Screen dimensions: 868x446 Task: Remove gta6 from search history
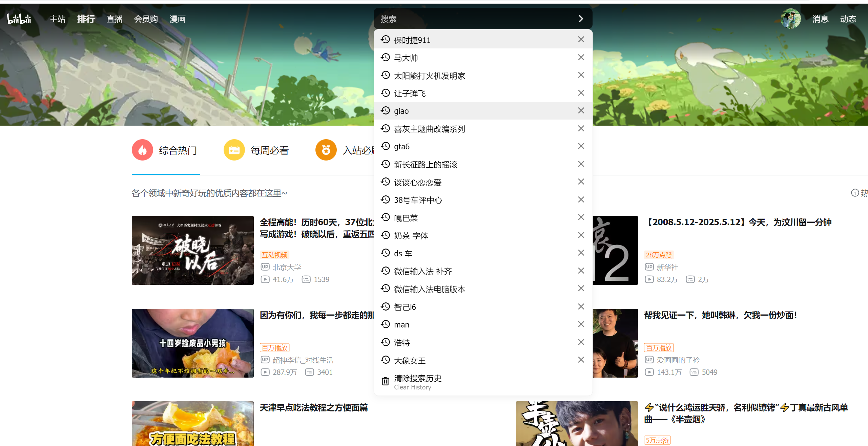(581, 146)
